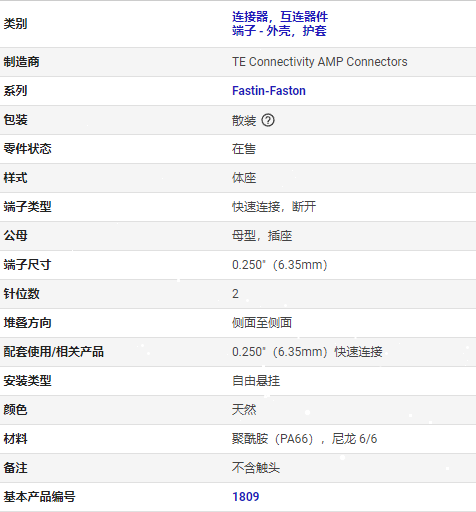Click the terminal size 0.250" (6.35mm) value
This screenshot has width=476, height=512.
point(280,265)
